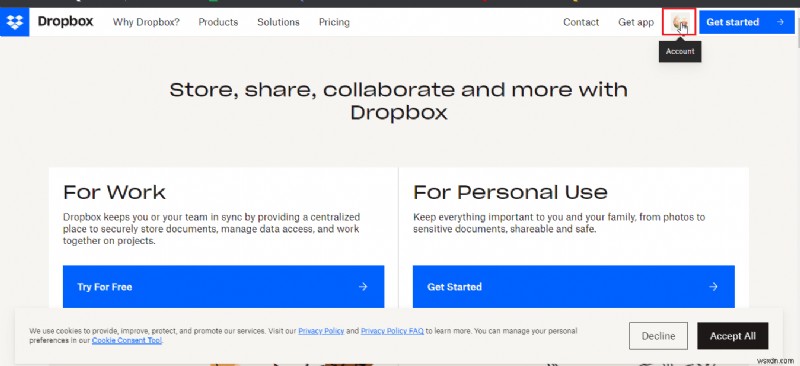This screenshot has height=366, width=800.
Task: Start with Try For Free button
Action: coord(223,286)
